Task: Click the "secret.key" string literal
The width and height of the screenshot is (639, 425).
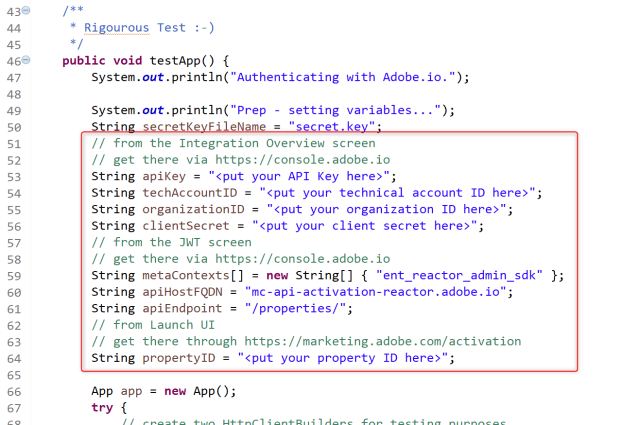Action: [x=331, y=127]
